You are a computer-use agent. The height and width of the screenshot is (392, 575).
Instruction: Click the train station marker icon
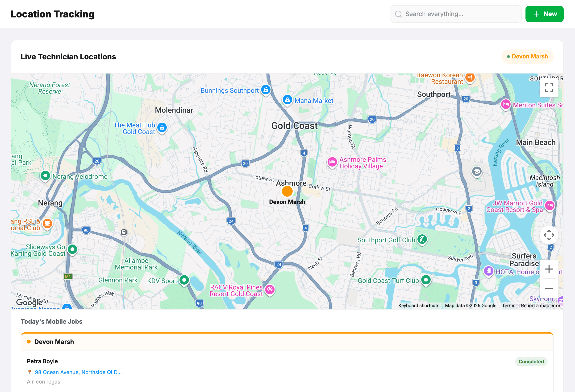(124, 232)
